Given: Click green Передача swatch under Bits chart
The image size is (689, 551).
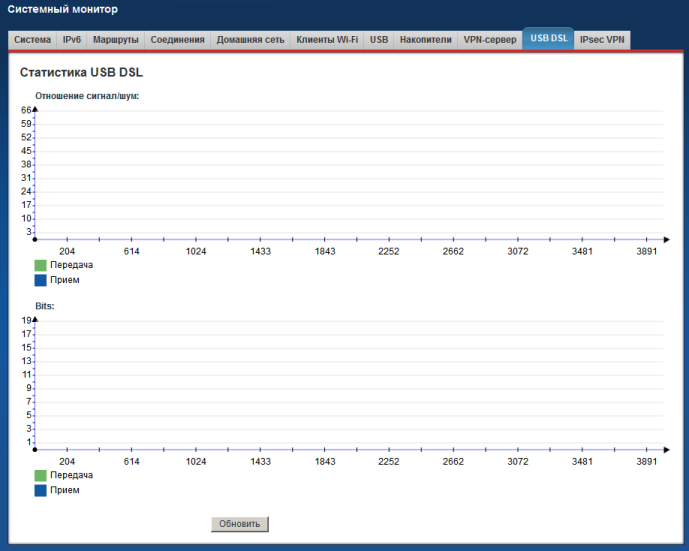Looking at the screenshot, I should point(40,476).
